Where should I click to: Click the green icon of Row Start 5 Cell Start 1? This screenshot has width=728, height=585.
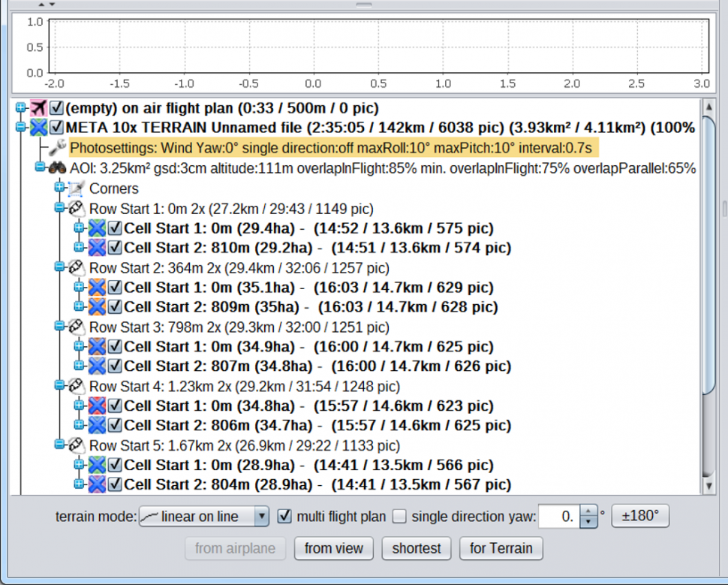[97, 466]
